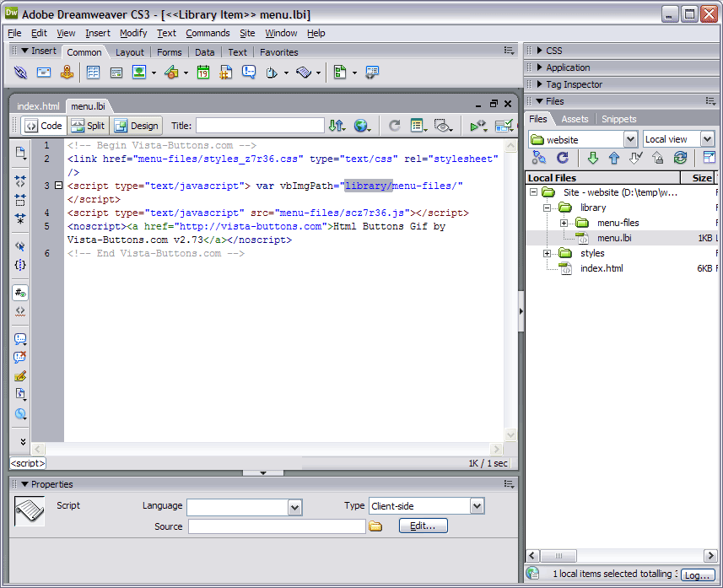Click the Remove Comment icon
723x588 pixels.
pos(20,358)
